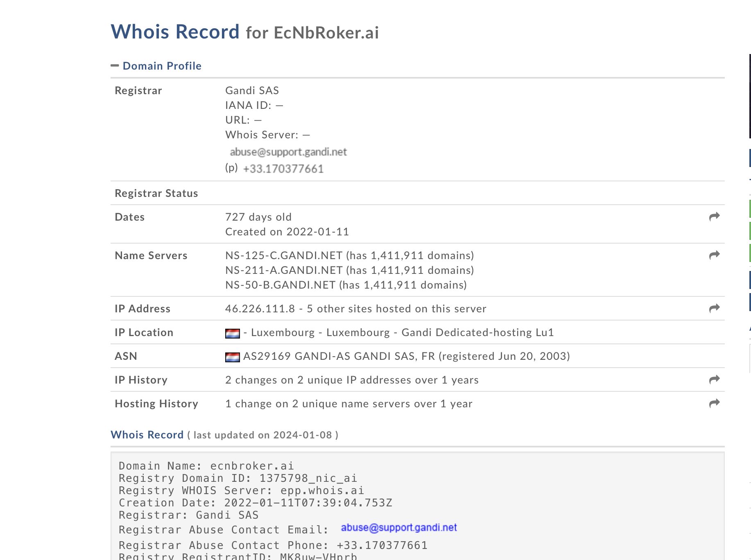Open share arrow in Name Servers row

(715, 255)
